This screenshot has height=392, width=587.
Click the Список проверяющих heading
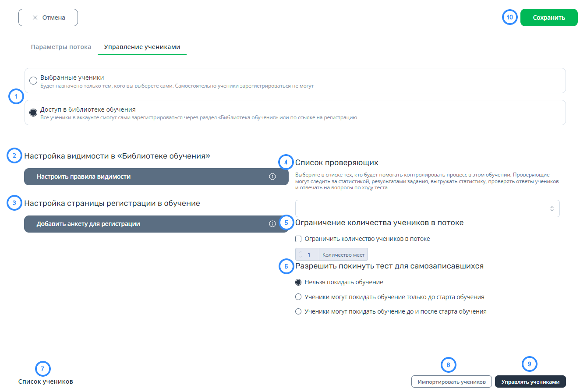(x=337, y=163)
